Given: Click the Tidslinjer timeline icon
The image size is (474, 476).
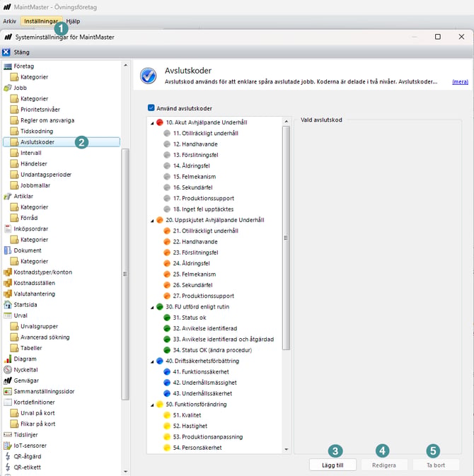Looking at the screenshot, I should 8,435.
